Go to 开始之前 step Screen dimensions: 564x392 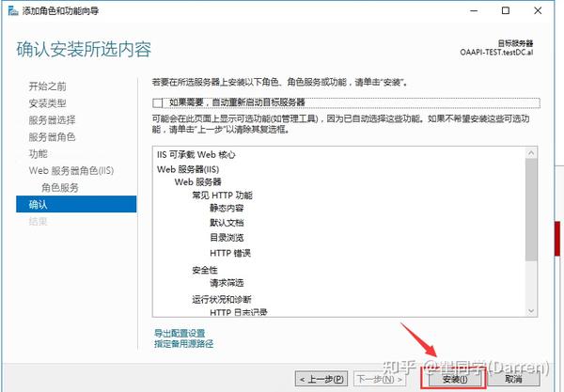(48, 86)
